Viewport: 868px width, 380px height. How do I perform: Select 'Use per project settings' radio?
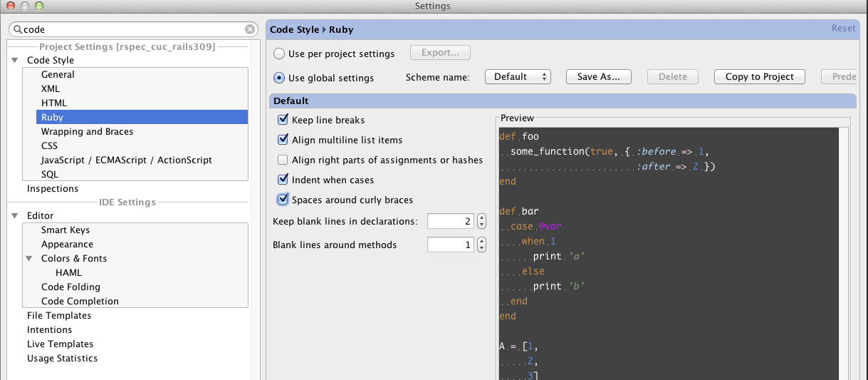(280, 53)
